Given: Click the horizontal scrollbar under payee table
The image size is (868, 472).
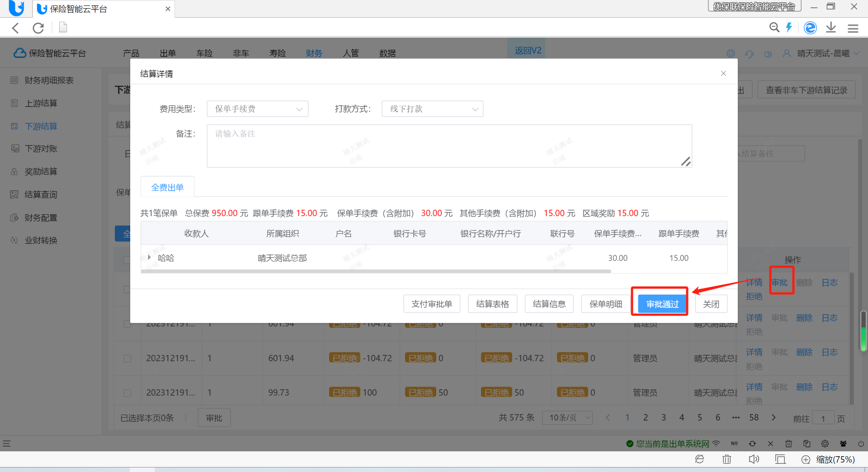Looking at the screenshot, I should point(376,271).
